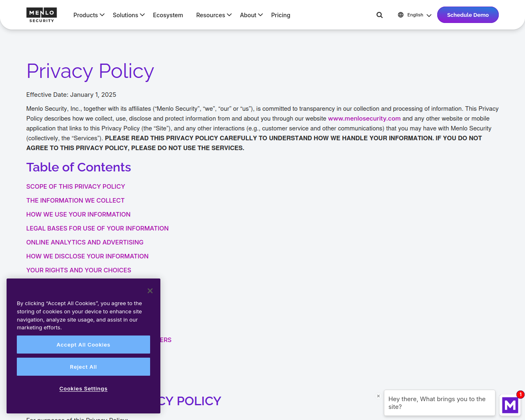Expand the Products menu
Screen dimensions: 525x420
[89, 15]
